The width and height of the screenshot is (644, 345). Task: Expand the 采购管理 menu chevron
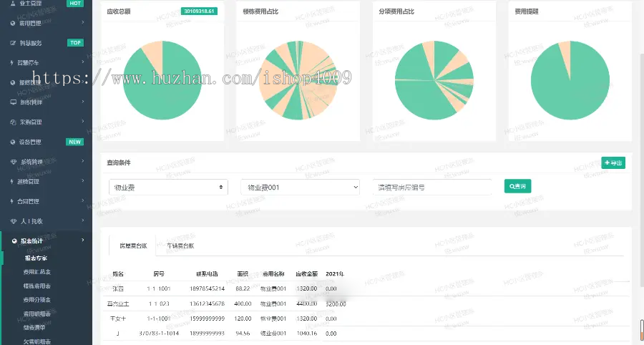click(x=82, y=121)
